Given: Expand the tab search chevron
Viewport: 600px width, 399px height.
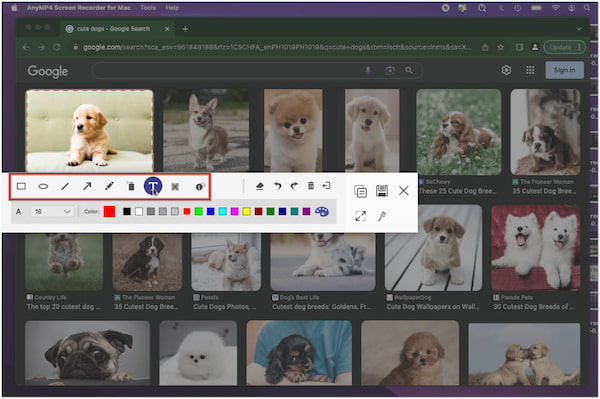Looking at the screenshot, I should [x=579, y=29].
